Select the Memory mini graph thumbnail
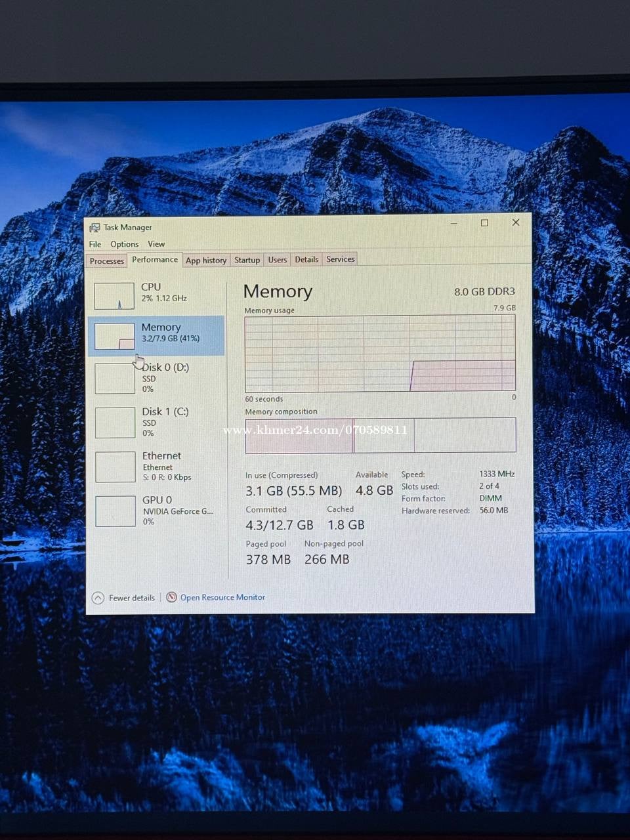Screen dimensions: 630x840 coord(114,336)
